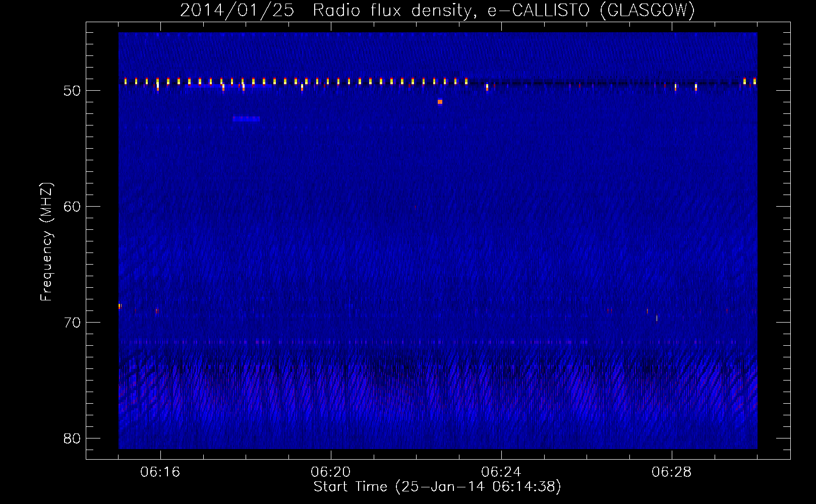Click the 60 frequency tick label
Screen dimensions: 816x504
72,207
